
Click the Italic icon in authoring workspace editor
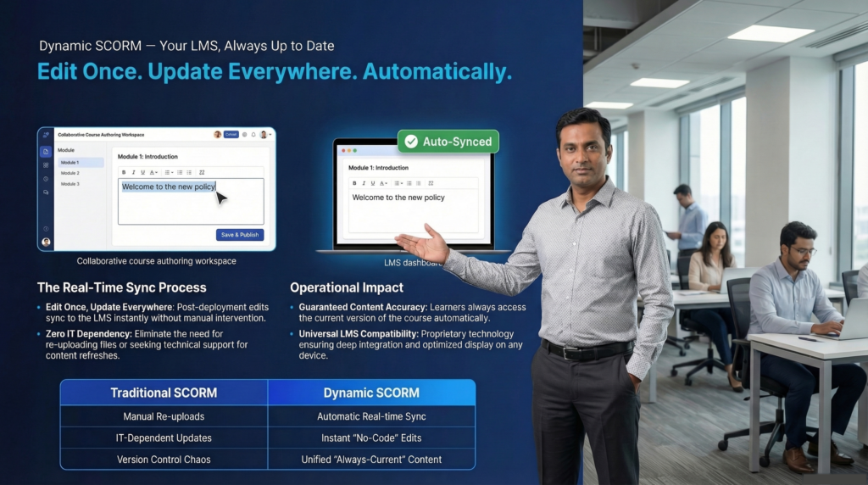coord(133,172)
